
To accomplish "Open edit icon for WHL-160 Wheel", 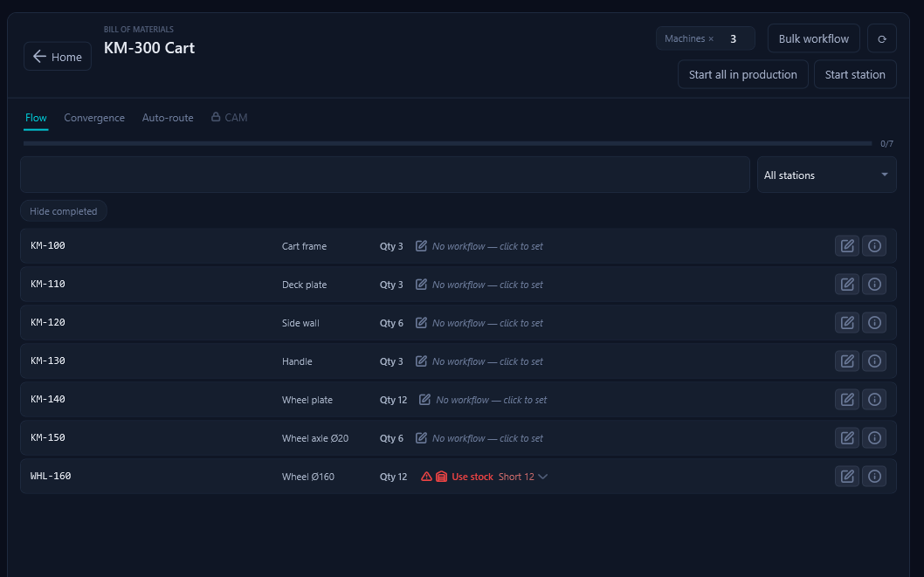I will 847,476.
